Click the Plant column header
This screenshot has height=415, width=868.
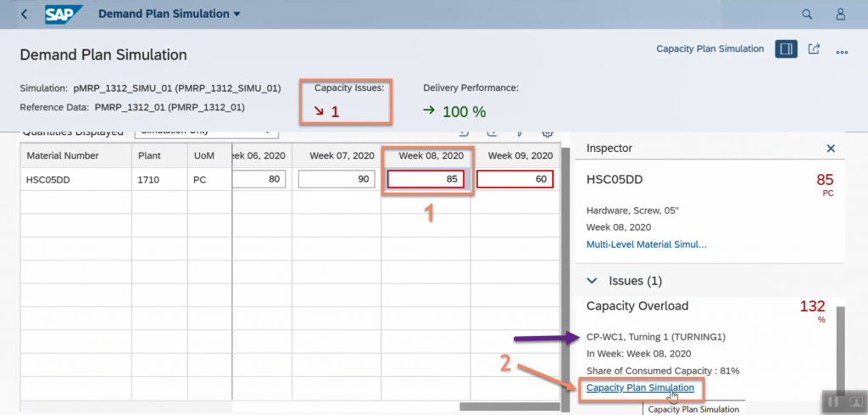tap(159, 155)
